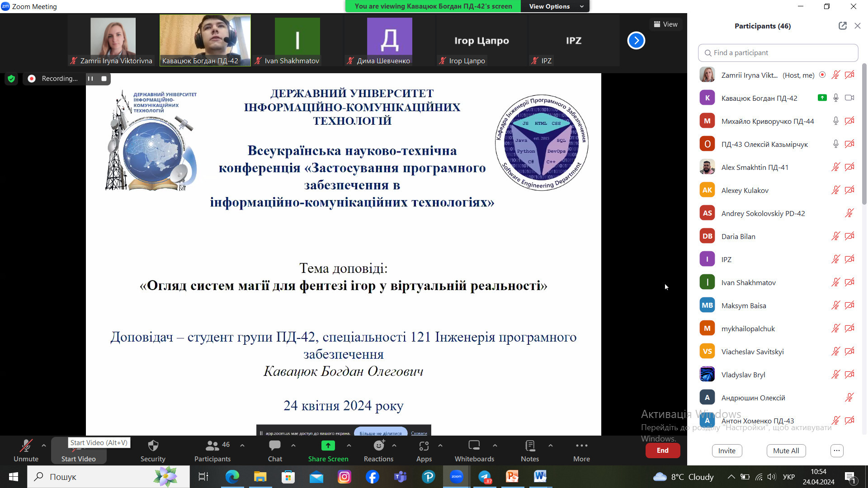Toggle Кавацюк Богдан ПД-42 microphone
Image resolution: width=868 pixels, height=488 pixels.
point(836,98)
